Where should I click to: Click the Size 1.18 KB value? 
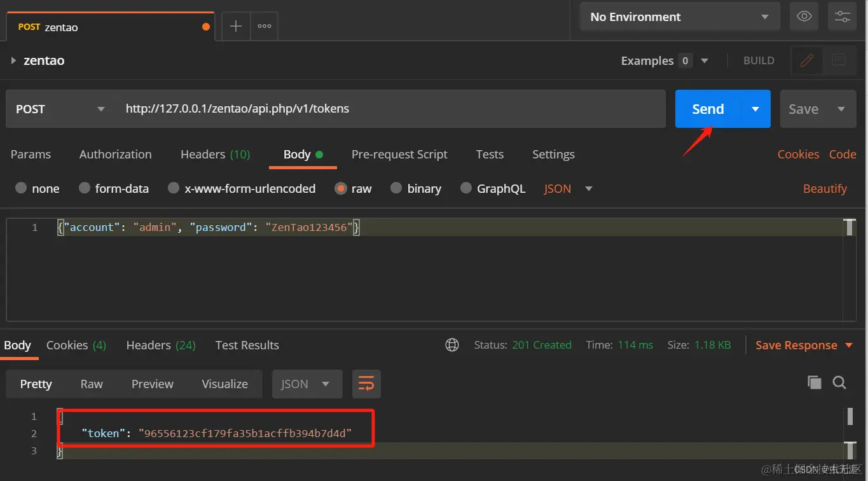712,345
